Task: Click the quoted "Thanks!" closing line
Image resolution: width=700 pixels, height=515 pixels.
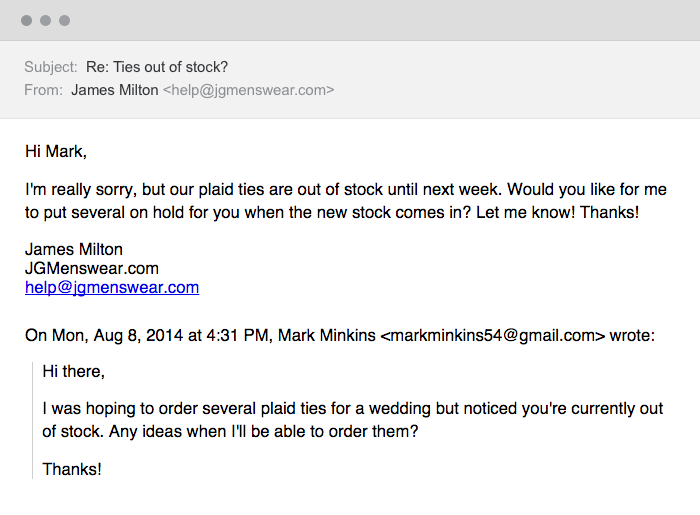Action: click(x=72, y=469)
